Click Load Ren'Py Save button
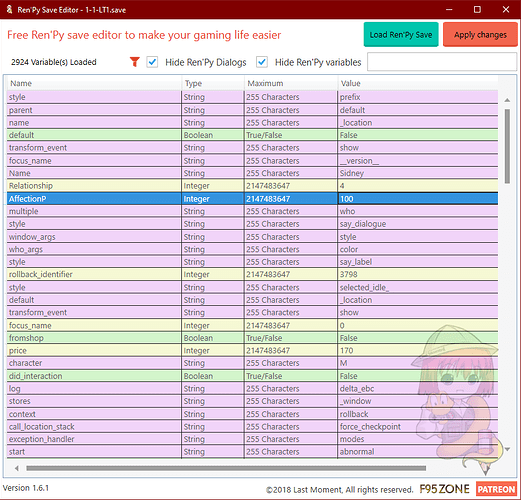This screenshot has width=521, height=500. tap(401, 35)
